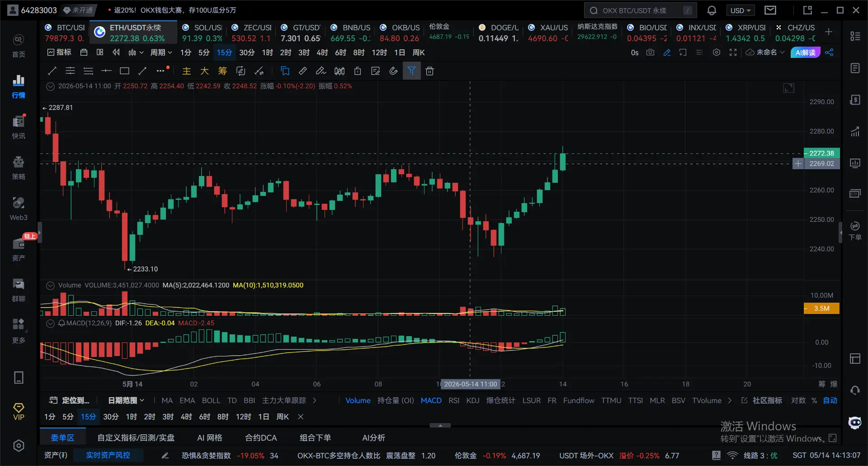Click the 3.5M volume axis label
The width and height of the screenshot is (868, 466).
[x=821, y=308]
